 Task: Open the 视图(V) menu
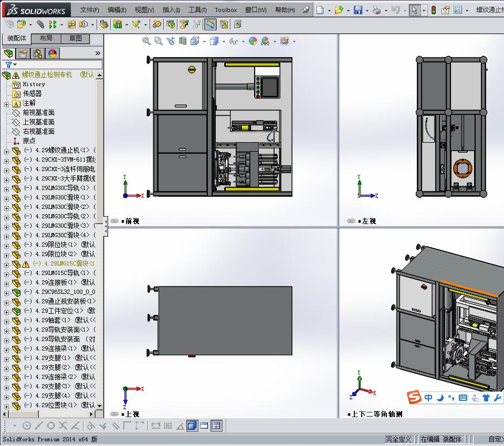coord(144,10)
